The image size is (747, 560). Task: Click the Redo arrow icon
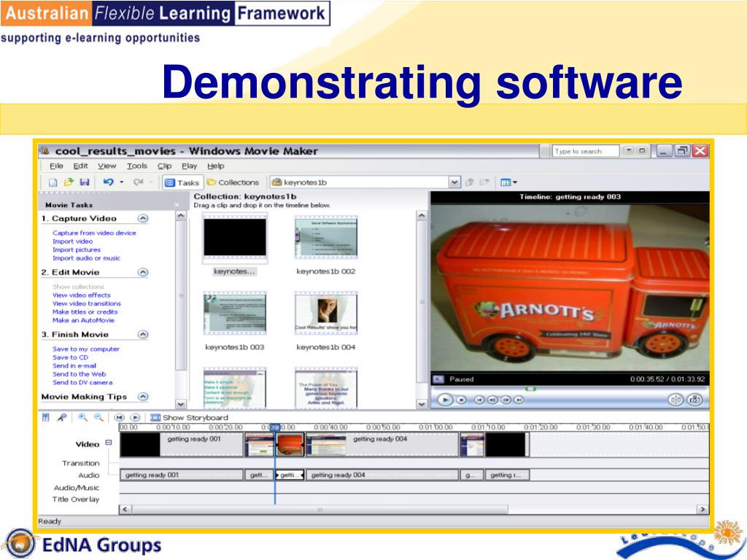click(138, 182)
